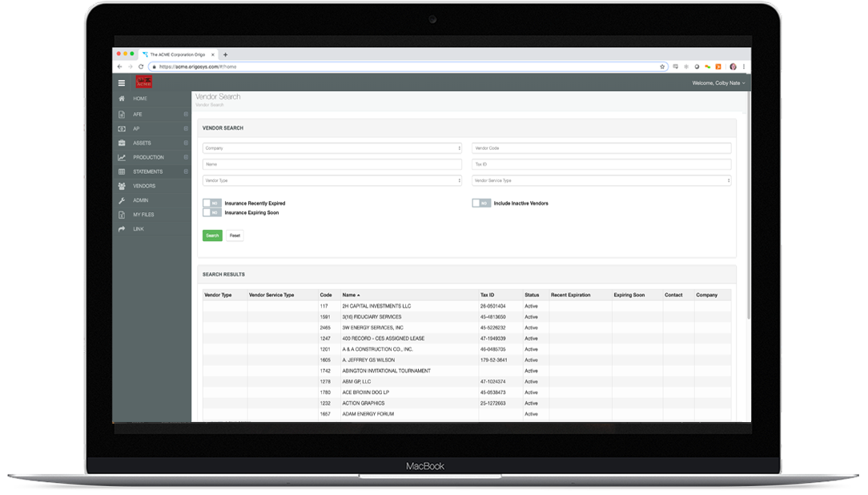868x495 pixels.
Task: Open a new browser tab with plus
Action: pyautogui.click(x=225, y=54)
